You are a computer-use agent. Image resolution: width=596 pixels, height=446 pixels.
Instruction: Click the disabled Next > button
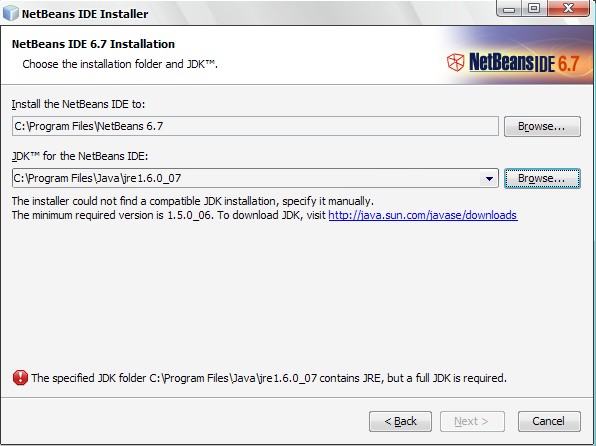click(472, 421)
